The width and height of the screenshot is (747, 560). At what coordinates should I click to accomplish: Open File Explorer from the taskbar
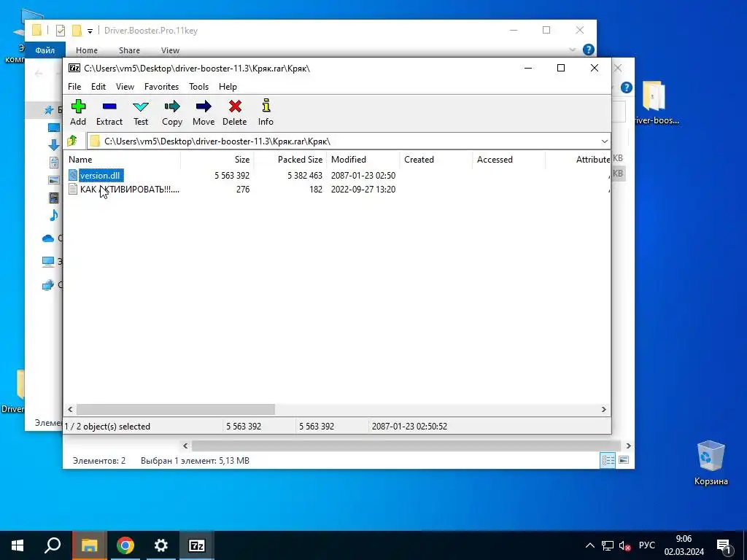tap(89, 545)
